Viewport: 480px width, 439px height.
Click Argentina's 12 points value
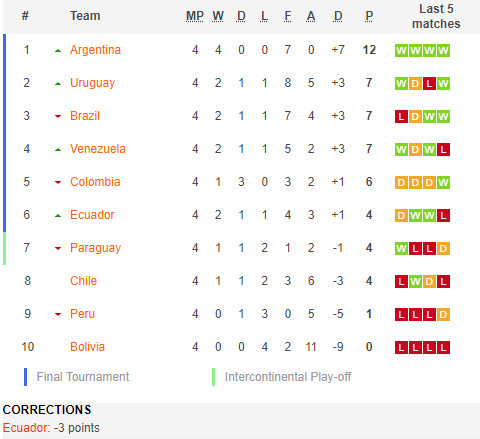tap(369, 50)
